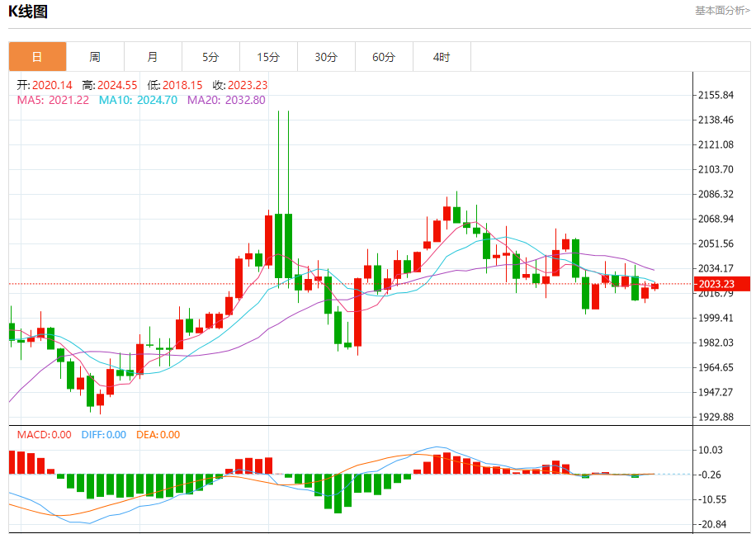
Task: Click the 2051.56 price axis label
Action: [716, 243]
